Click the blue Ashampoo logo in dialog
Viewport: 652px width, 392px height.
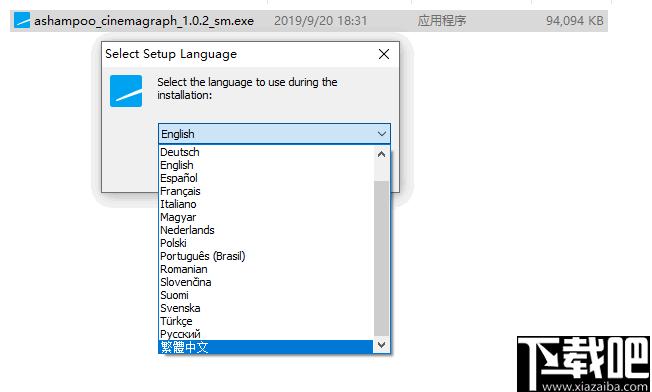pyautogui.click(x=126, y=91)
